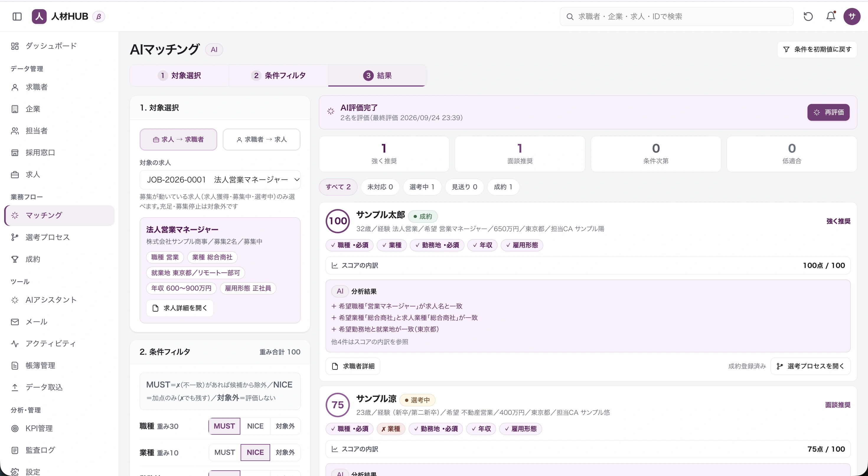The image size is (868, 476).
Task: Open 帳簿管理 in sidebar
Action: pos(59,366)
